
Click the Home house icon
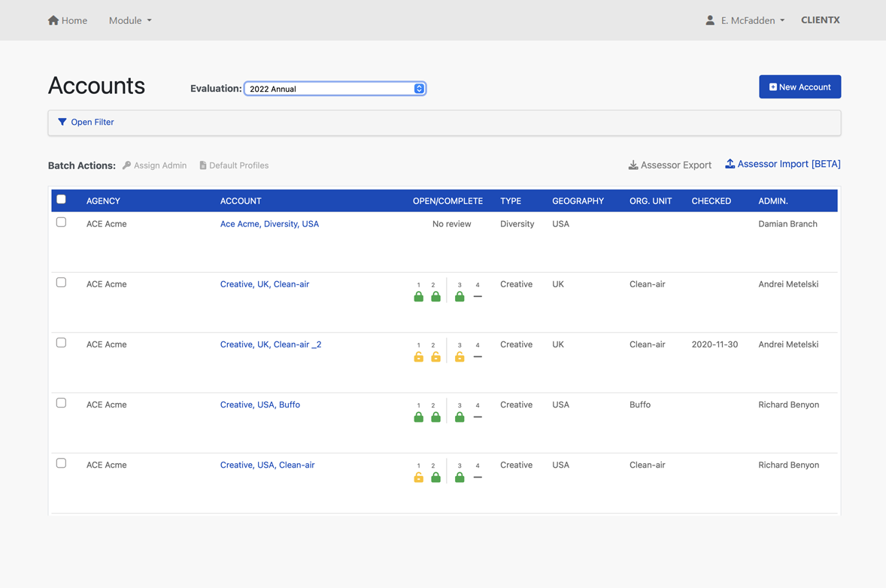coord(53,20)
